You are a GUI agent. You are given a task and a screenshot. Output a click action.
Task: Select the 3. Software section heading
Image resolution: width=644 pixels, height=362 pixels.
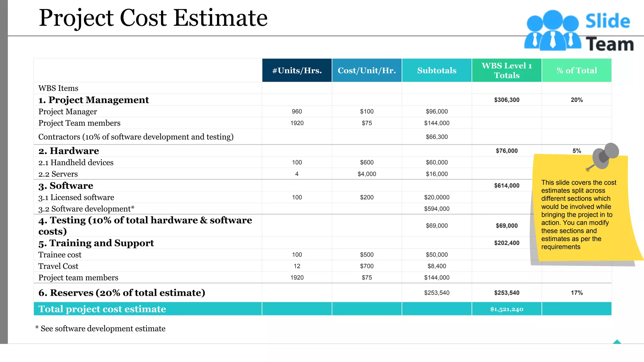66,186
